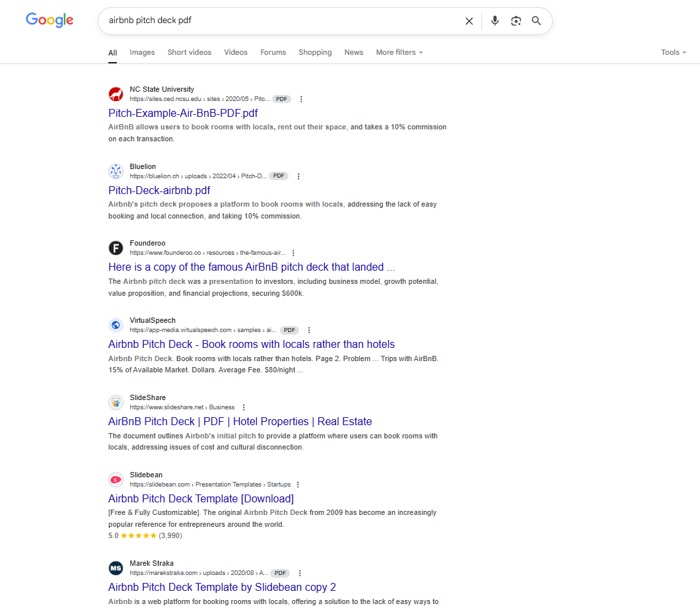Click the Marek Straka MS favicon
This screenshot has width=700, height=608.
pyautogui.click(x=116, y=568)
